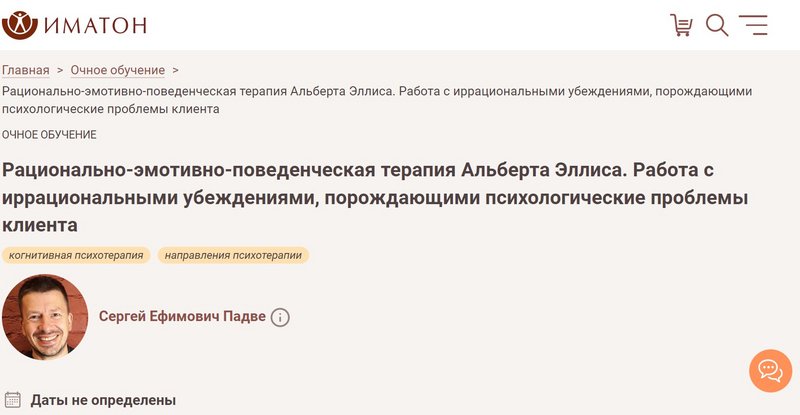Image resolution: width=800 pixels, height=415 pixels.
Task: Click the ИМАТОН wordmark text
Action: [x=95, y=26]
